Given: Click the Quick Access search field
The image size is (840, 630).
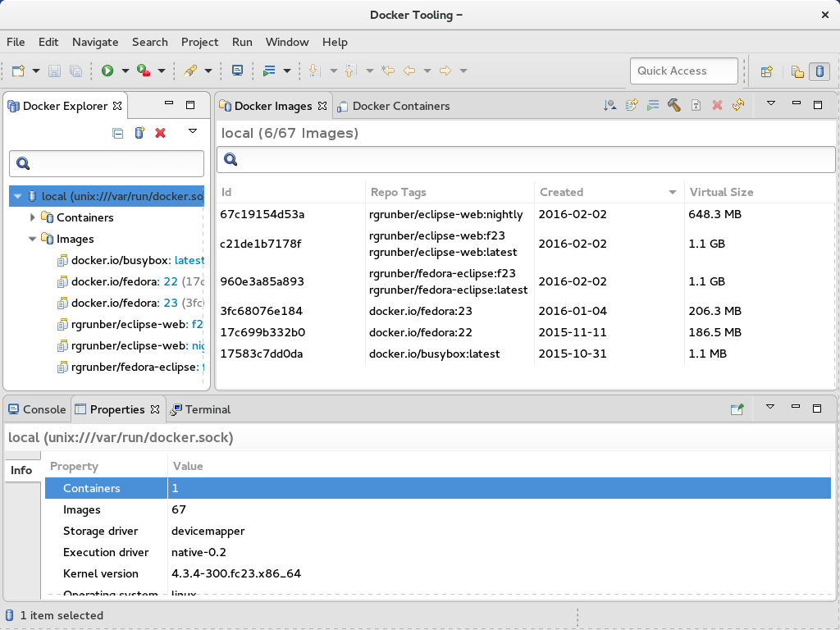Looking at the screenshot, I should [x=683, y=71].
